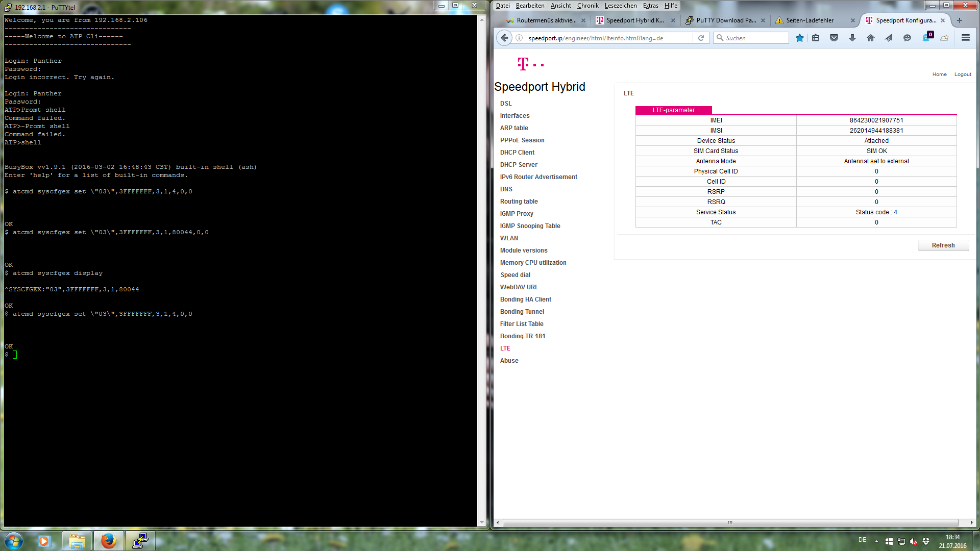Screen dimensions: 980x551
Task: Open the Chronik menu
Action: pyautogui.click(x=587, y=6)
